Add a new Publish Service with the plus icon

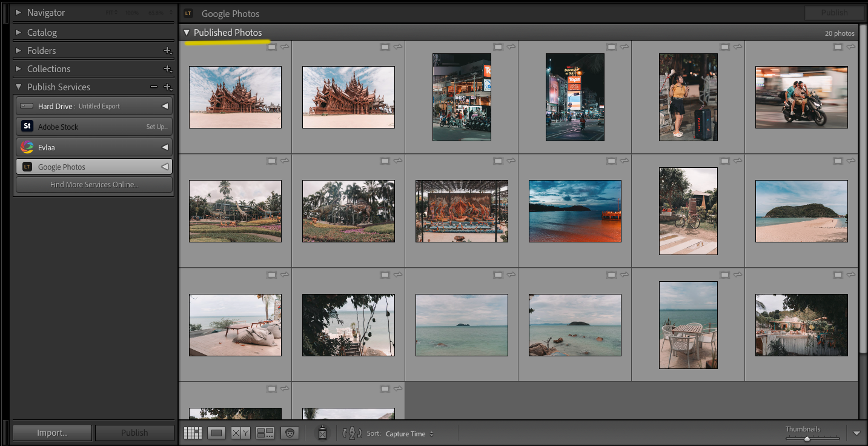tap(168, 87)
